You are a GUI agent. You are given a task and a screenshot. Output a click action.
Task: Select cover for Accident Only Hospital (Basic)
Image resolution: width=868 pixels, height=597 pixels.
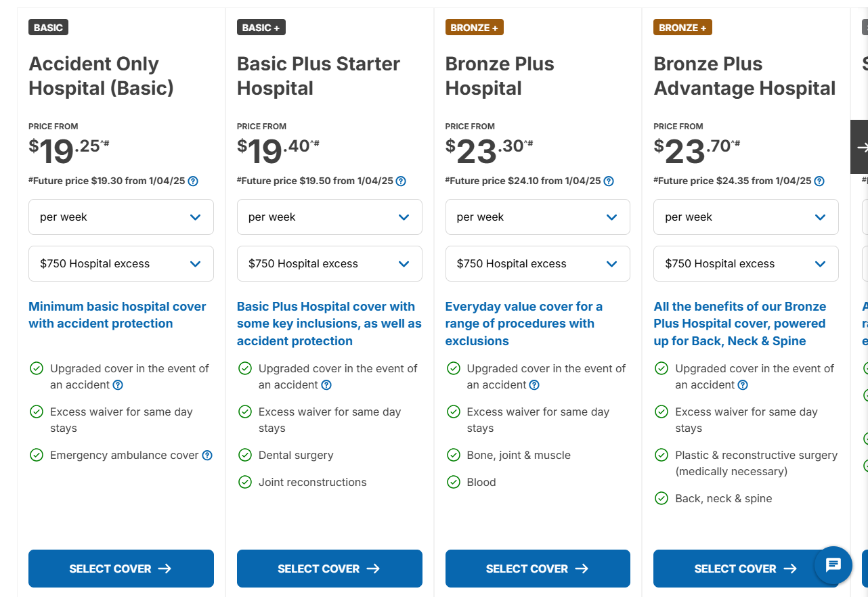(x=121, y=569)
